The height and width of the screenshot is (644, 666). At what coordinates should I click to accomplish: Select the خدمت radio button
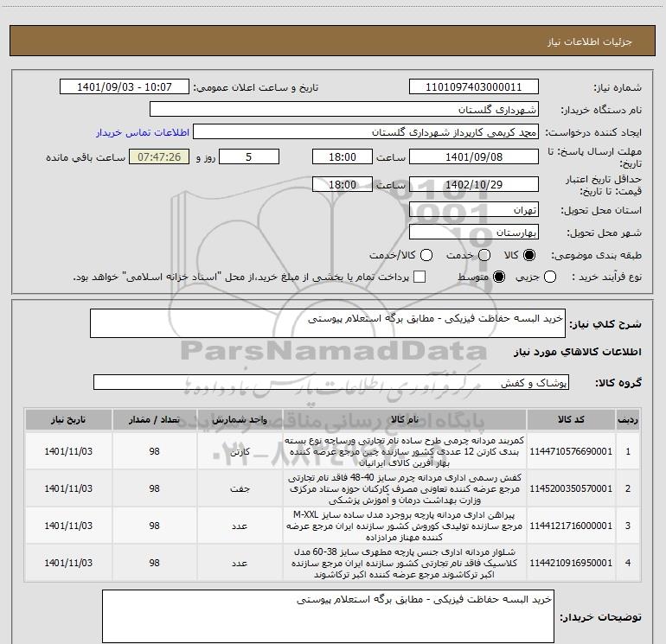click(484, 255)
